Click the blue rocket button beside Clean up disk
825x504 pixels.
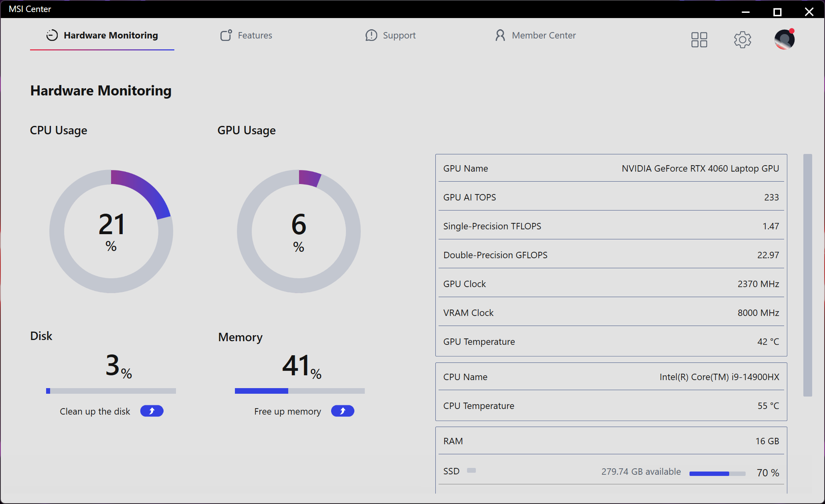(152, 411)
